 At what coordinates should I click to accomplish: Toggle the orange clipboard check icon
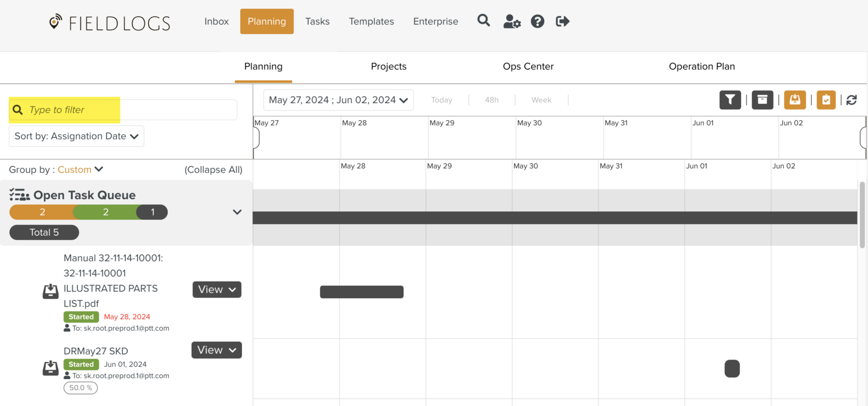click(826, 100)
